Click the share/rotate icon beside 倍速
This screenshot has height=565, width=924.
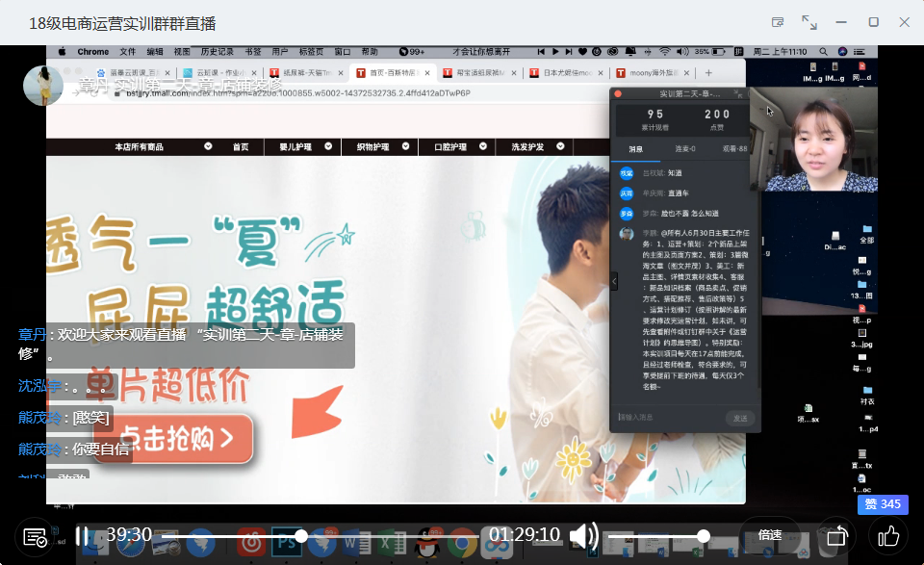(x=836, y=535)
